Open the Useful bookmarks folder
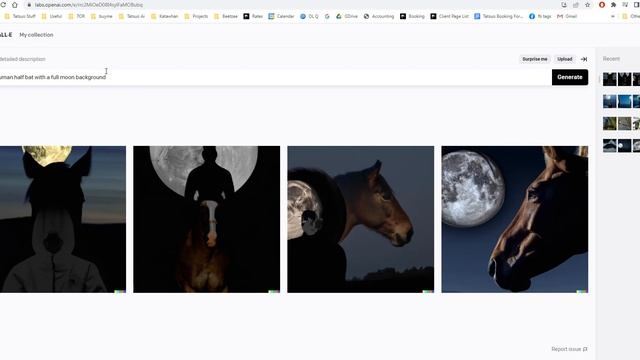The width and height of the screenshot is (640, 360). [52, 16]
